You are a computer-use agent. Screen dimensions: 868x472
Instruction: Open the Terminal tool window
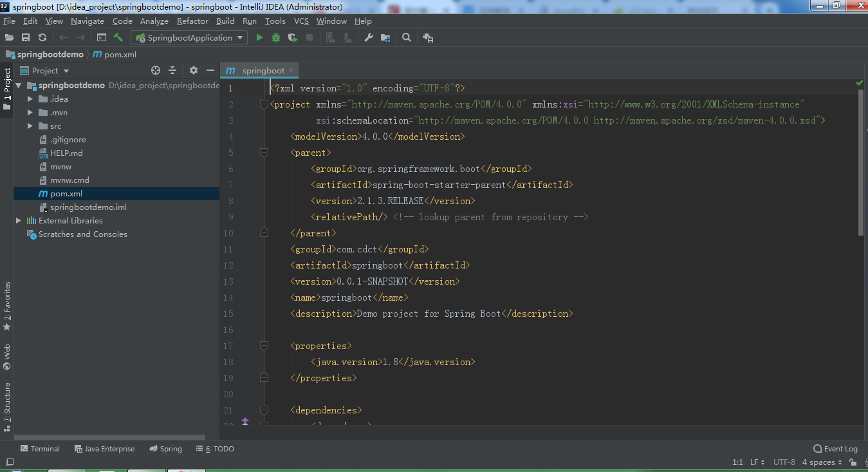click(x=40, y=449)
